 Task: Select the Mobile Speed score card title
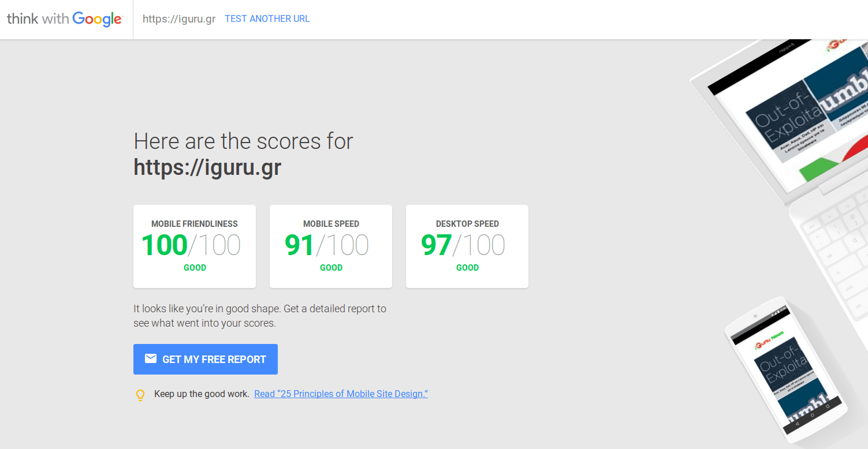click(331, 224)
